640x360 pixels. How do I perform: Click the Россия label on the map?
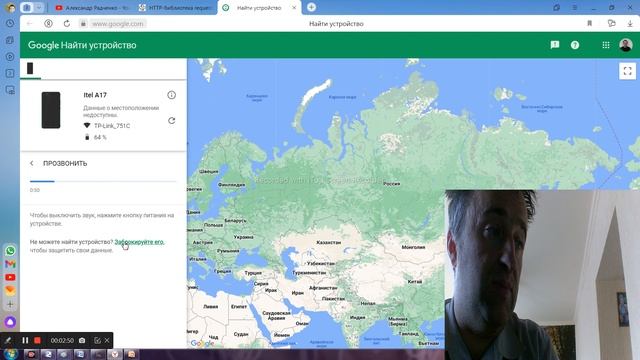(x=391, y=184)
